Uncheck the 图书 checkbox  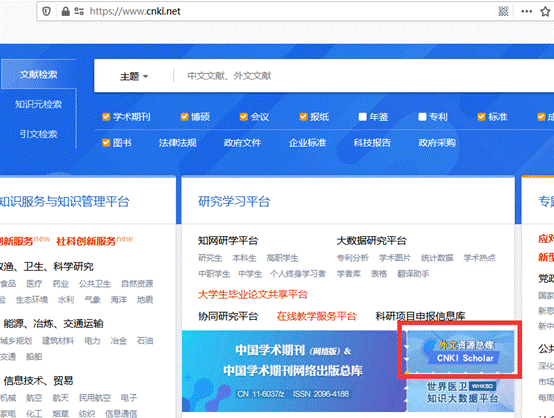[x=106, y=142]
